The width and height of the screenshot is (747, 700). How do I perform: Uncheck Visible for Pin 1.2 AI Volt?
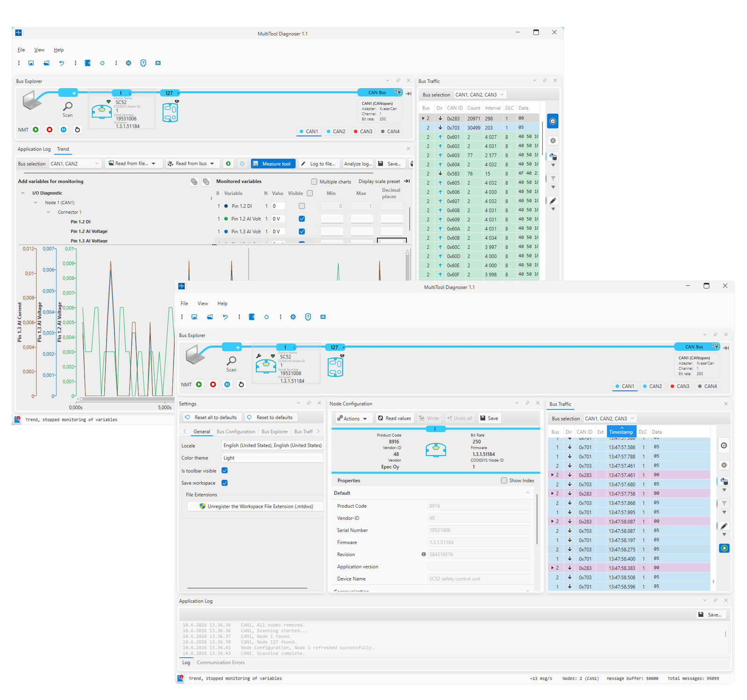pyautogui.click(x=302, y=218)
